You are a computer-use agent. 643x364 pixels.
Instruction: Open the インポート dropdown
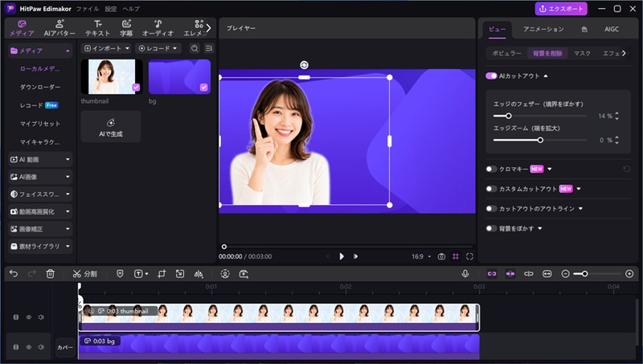tap(106, 48)
